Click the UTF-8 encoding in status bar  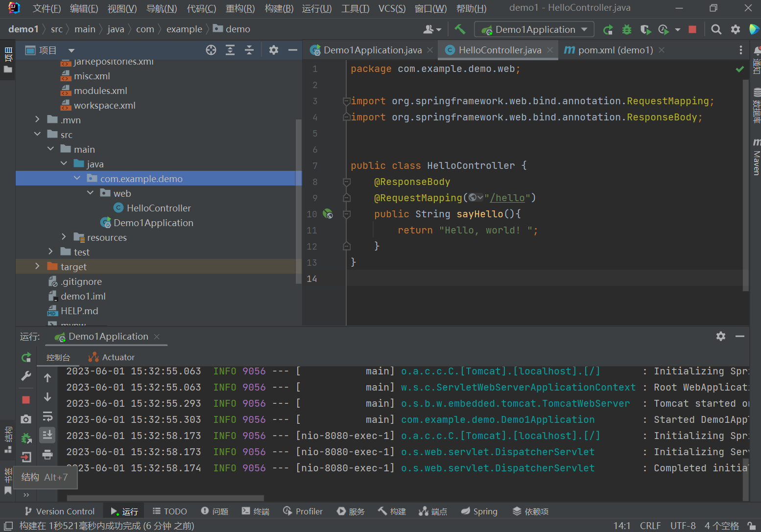[x=683, y=526]
